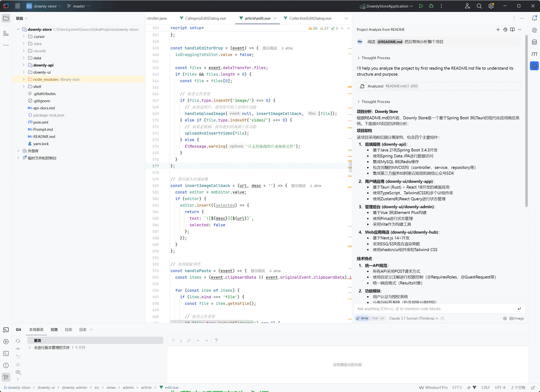Show more tool windows ellipsis on left bar

[6, 45]
